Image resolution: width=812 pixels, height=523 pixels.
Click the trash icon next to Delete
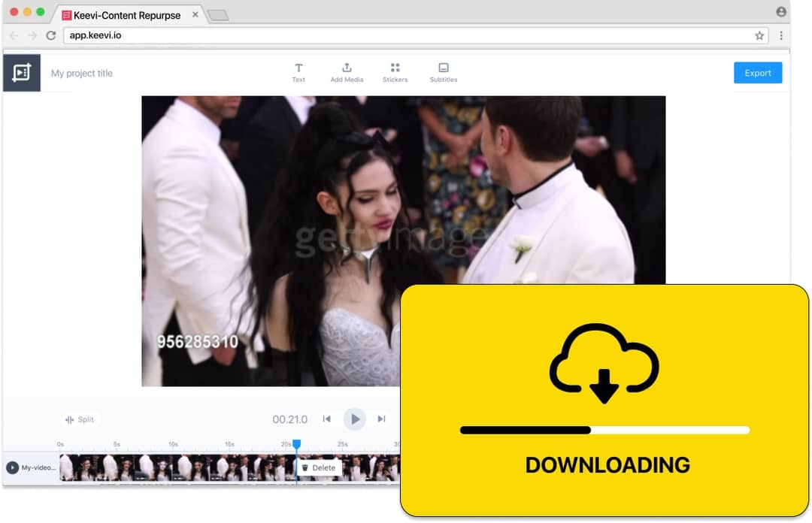[304, 467]
